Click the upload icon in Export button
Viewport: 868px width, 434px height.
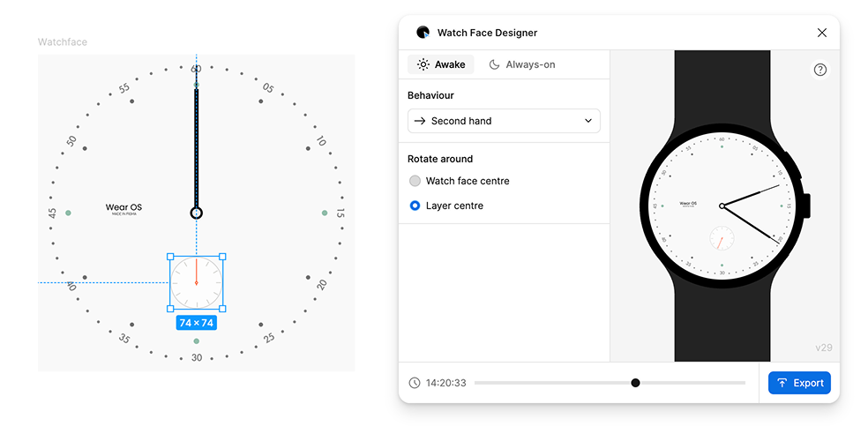click(782, 383)
